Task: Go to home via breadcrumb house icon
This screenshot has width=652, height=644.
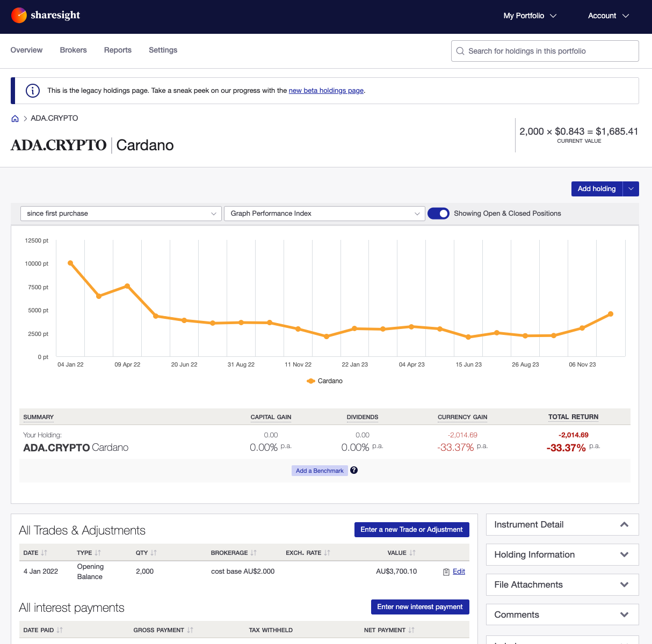Action: (15, 119)
